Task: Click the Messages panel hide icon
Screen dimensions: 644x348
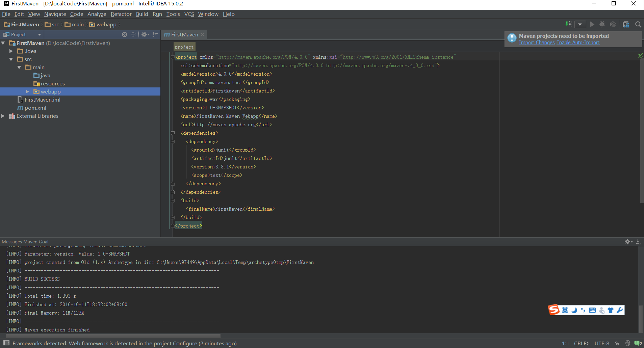Action: pyautogui.click(x=638, y=242)
